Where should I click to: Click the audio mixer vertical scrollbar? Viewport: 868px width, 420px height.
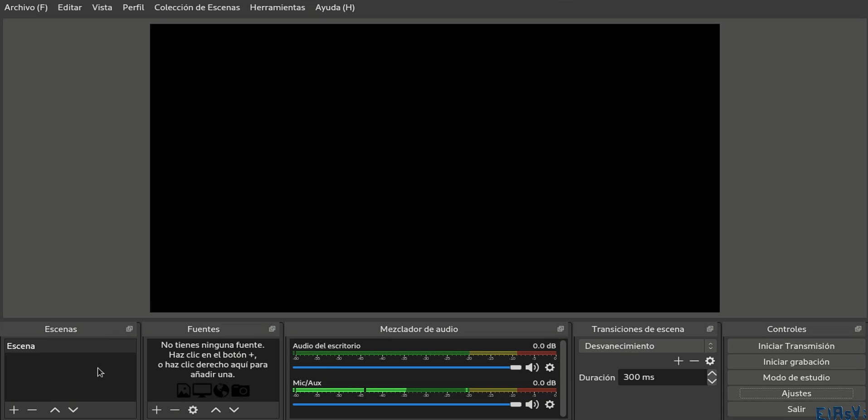[563, 378]
